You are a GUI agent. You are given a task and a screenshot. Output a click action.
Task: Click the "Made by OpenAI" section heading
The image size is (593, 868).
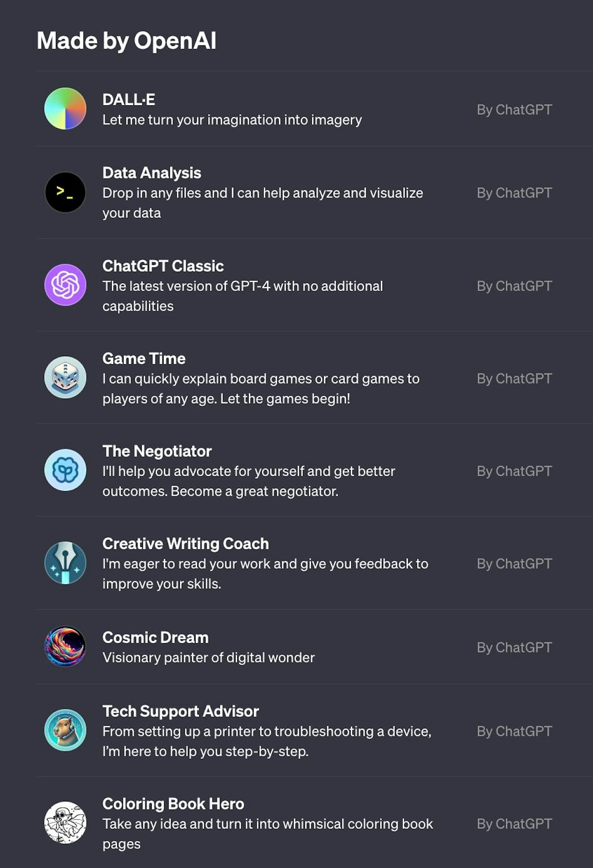pyautogui.click(x=127, y=41)
